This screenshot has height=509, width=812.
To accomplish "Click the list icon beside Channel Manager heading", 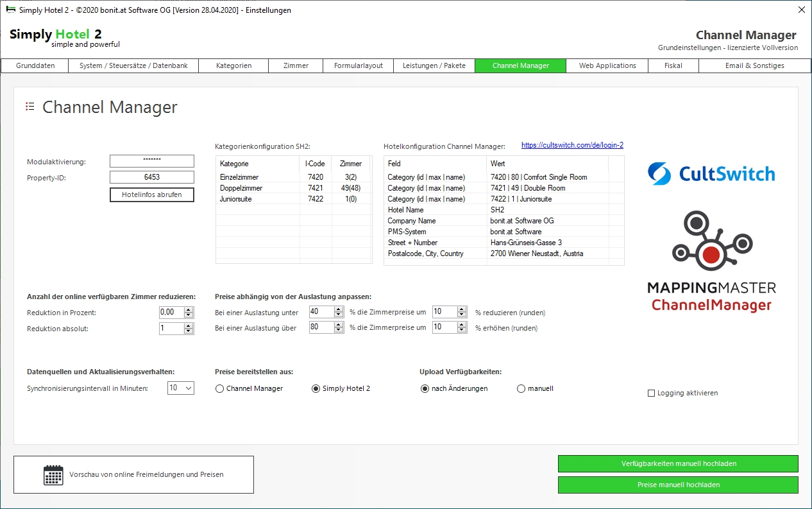I will pyautogui.click(x=30, y=107).
